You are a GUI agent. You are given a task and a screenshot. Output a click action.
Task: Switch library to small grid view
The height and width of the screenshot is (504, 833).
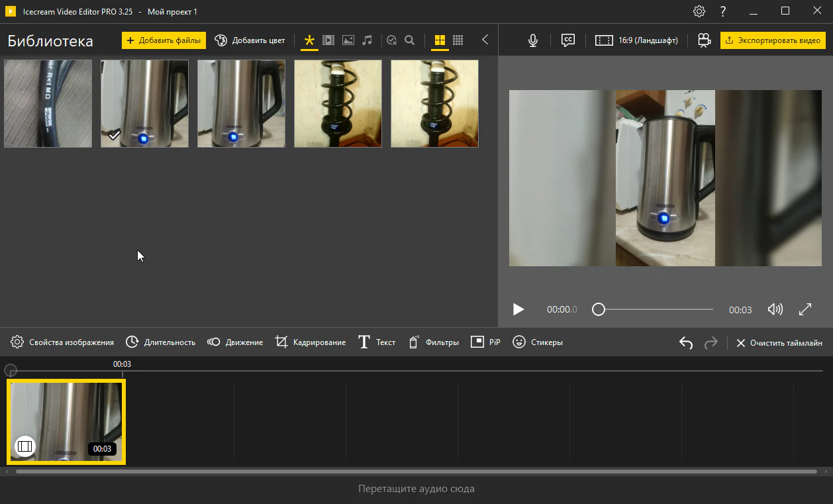point(458,40)
